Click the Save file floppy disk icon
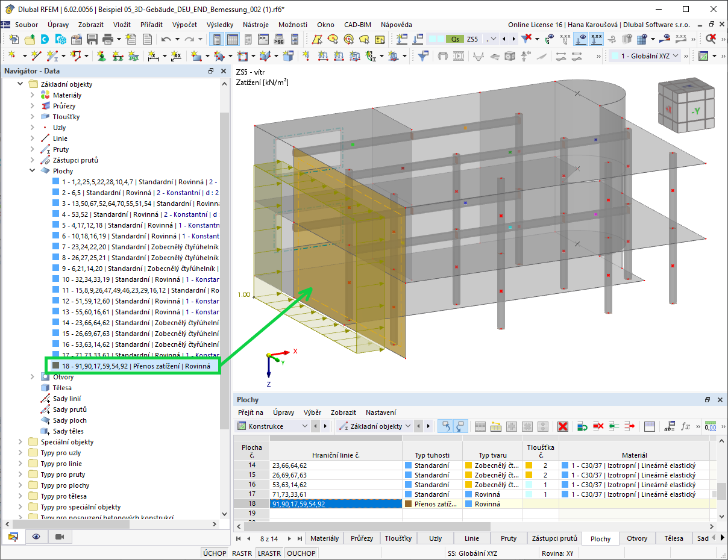The image size is (728, 560). pyautogui.click(x=92, y=39)
